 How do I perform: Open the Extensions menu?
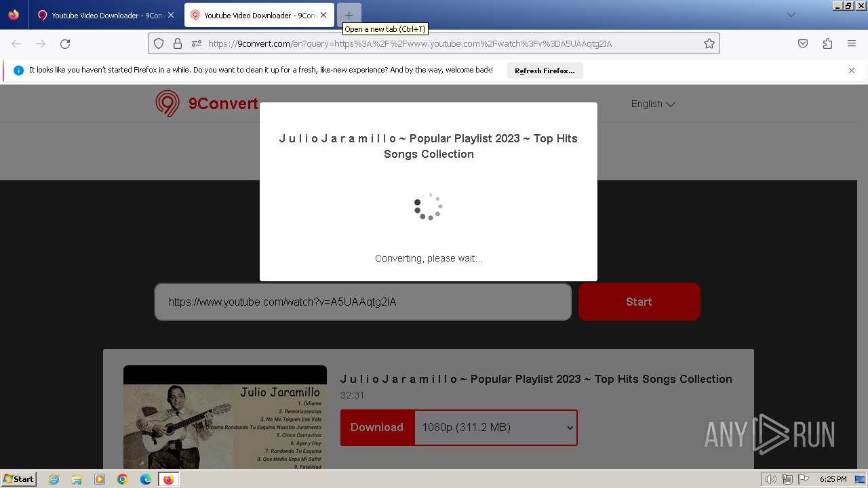tap(827, 43)
